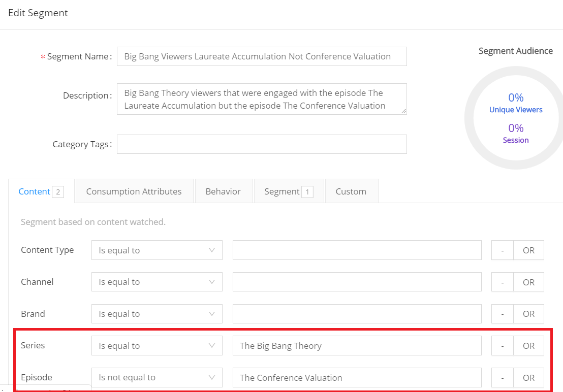Click the Content Type value field
This screenshot has width=563, height=392.
357,250
